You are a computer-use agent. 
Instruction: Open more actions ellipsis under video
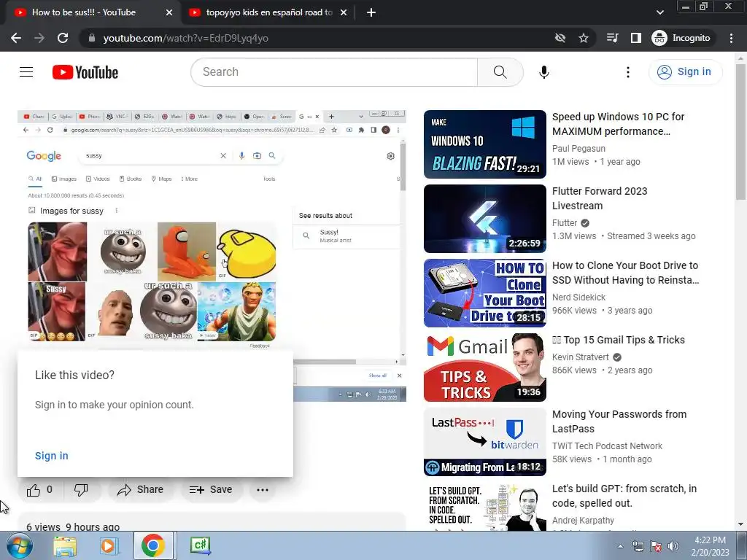[x=263, y=489]
